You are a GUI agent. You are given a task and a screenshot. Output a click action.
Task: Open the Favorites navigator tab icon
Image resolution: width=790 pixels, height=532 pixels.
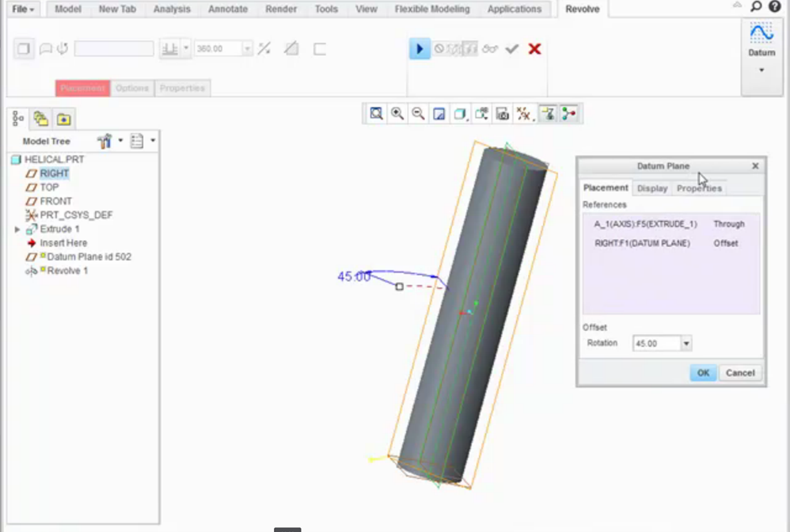pos(63,119)
